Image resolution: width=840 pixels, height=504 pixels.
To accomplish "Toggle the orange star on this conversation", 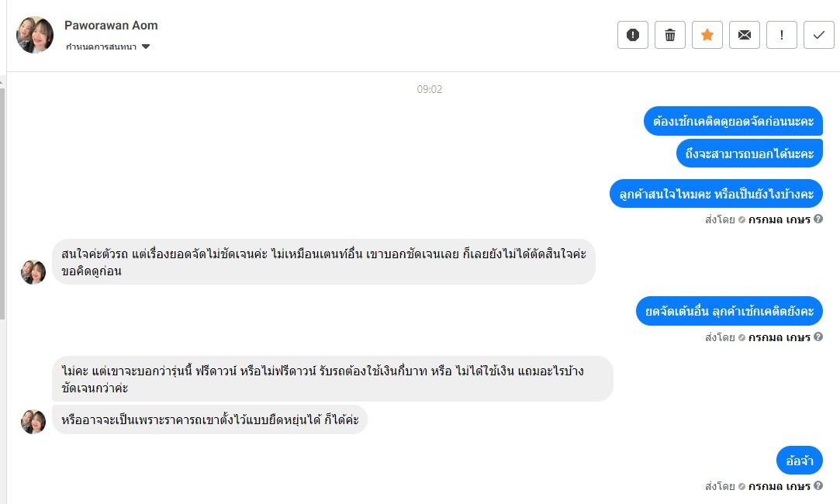I will [707, 35].
